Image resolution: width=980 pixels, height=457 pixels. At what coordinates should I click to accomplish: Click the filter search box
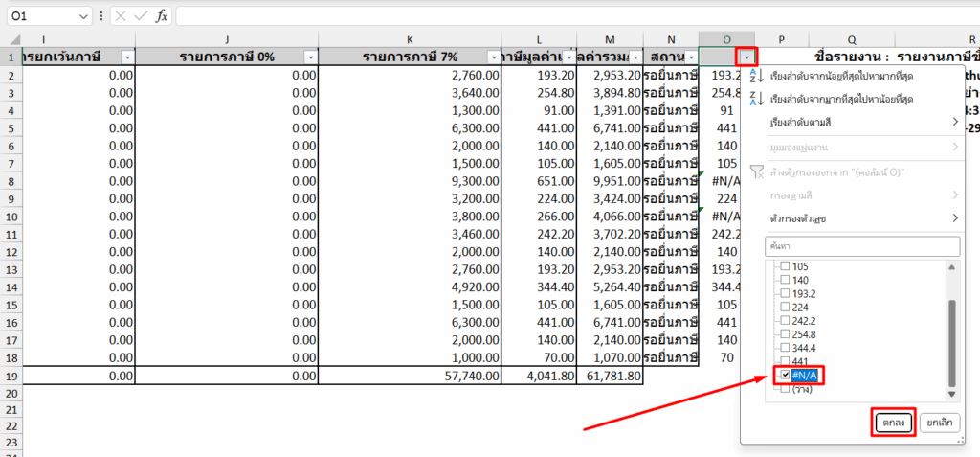(861, 246)
